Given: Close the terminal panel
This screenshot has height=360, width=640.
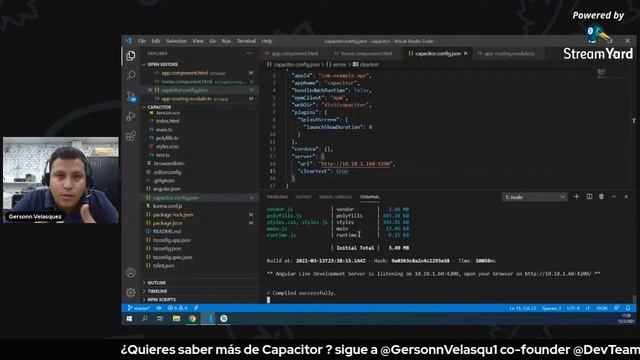Looking at the screenshot, I should [626, 197].
